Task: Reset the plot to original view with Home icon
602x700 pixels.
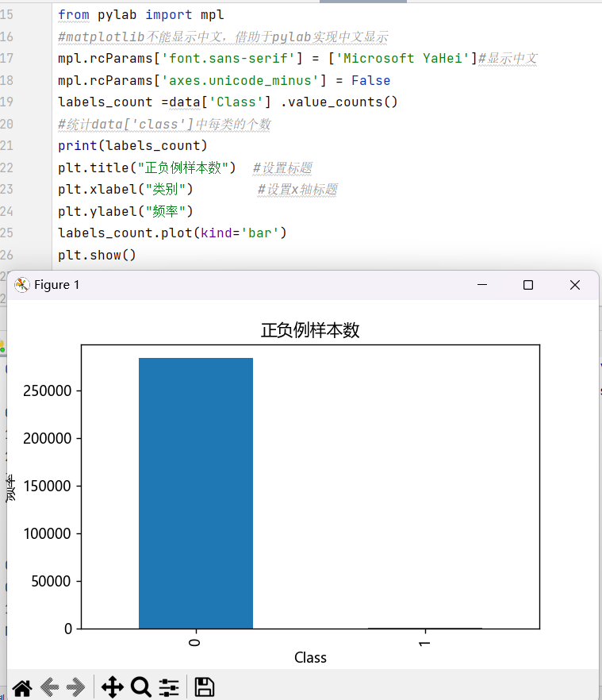Action: click(22, 688)
